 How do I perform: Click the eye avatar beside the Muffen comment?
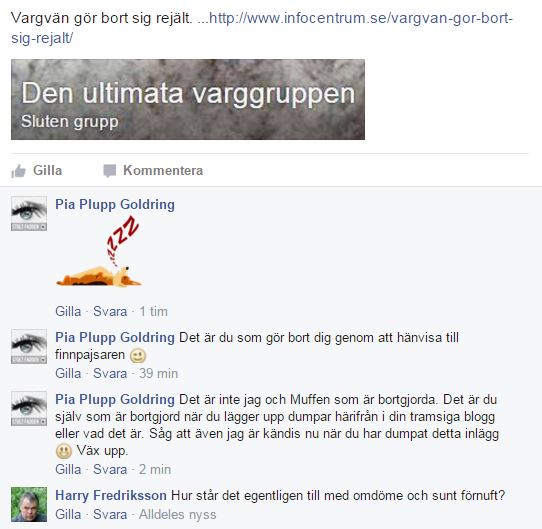tap(29, 408)
